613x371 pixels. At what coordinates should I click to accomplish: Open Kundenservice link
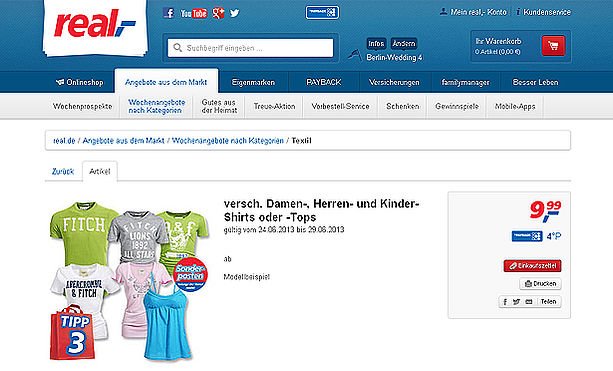543,12
